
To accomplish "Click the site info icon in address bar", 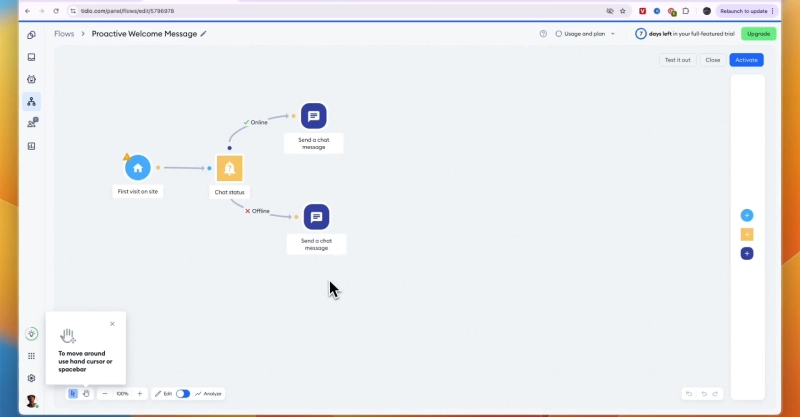I will [x=73, y=11].
